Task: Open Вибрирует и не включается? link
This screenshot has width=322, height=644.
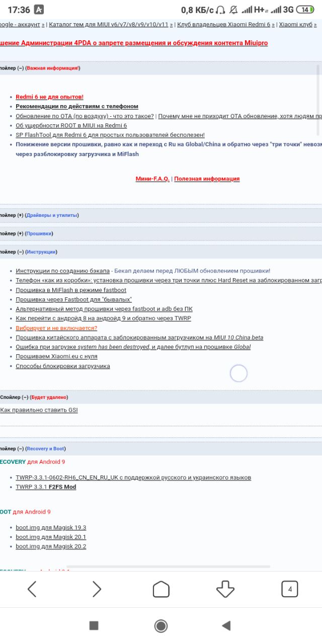Action: [x=56, y=328]
